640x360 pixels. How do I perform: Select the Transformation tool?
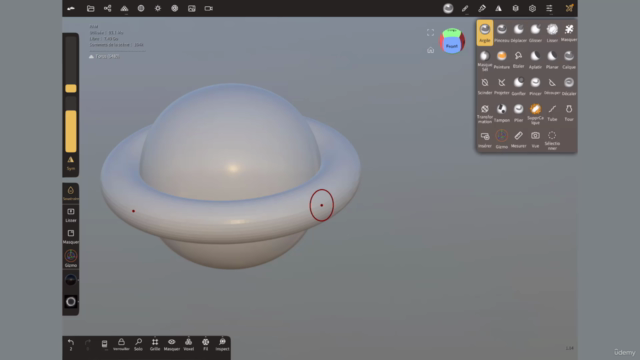(484, 113)
